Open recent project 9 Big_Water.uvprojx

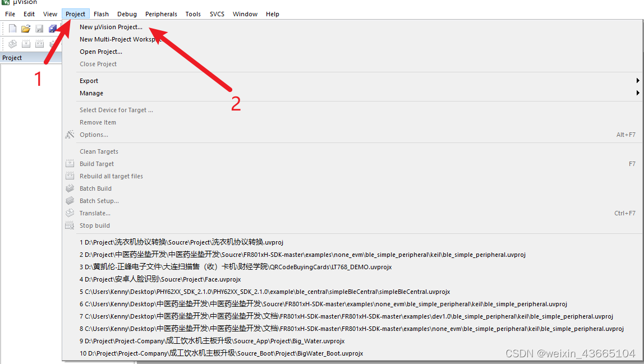[352, 340]
